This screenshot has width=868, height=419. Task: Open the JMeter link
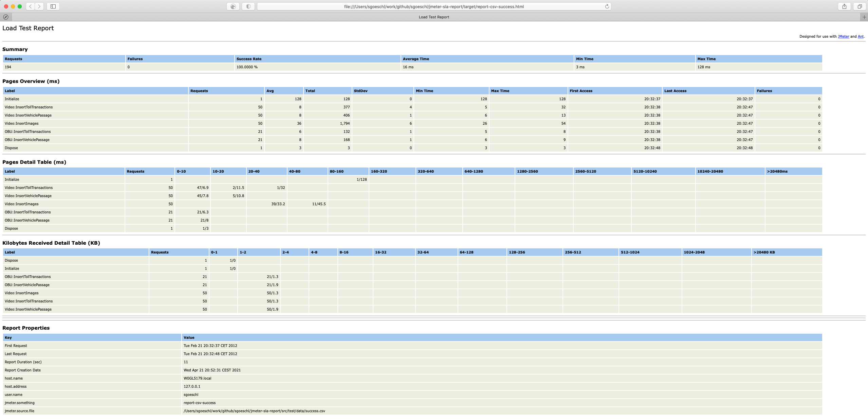pyautogui.click(x=843, y=36)
